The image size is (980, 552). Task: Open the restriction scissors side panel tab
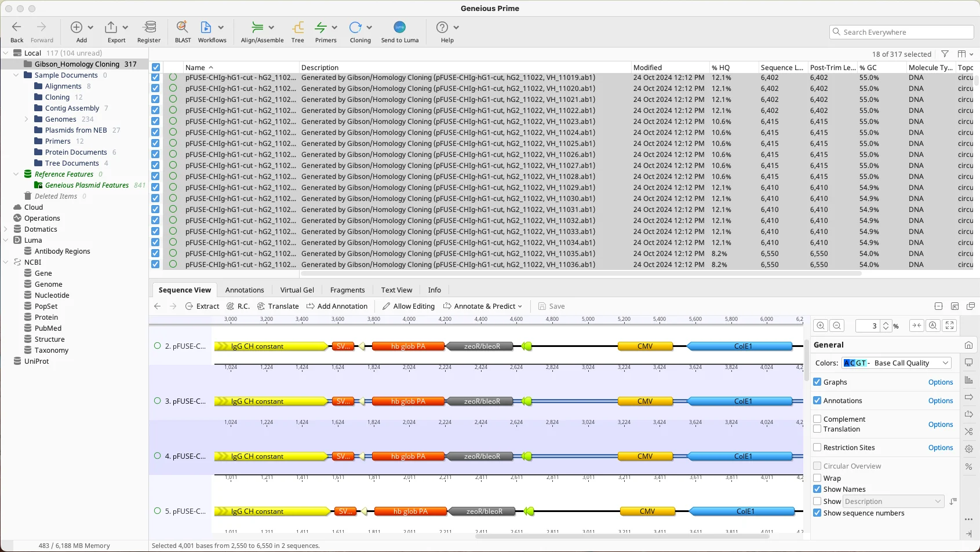(968, 432)
